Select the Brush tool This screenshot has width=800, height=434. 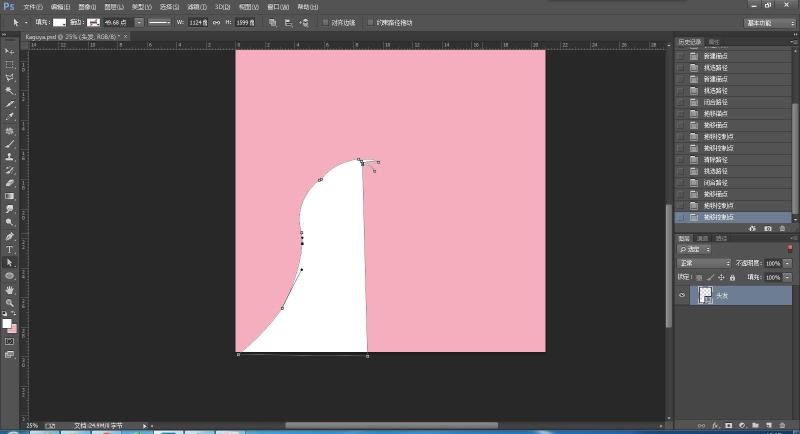click(x=9, y=144)
